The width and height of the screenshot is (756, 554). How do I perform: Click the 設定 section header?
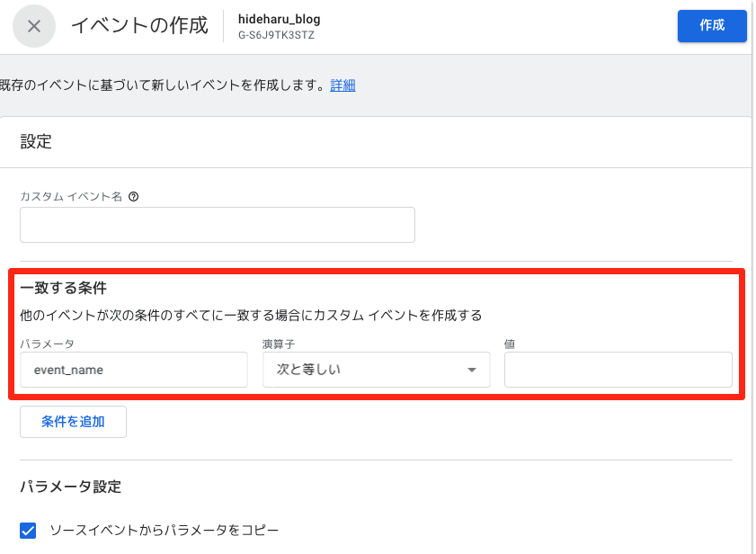coord(36,141)
